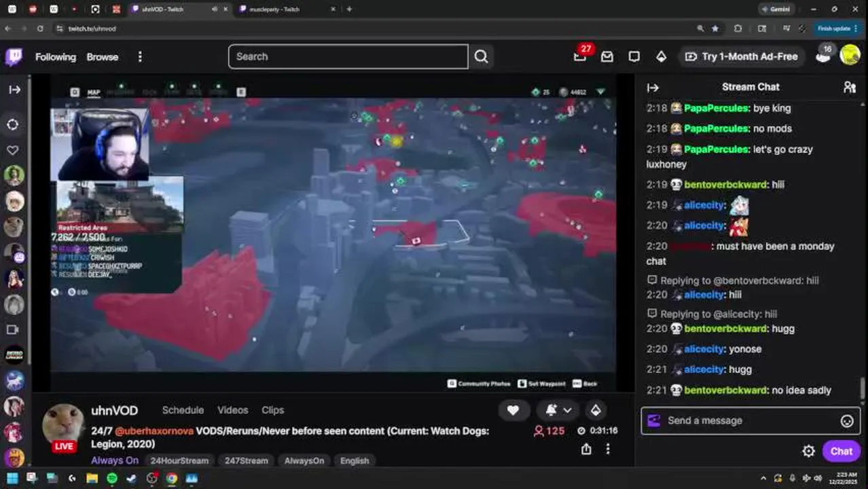This screenshot has width=868, height=489.
Task: Open the chat Community users icon
Action: click(x=849, y=87)
